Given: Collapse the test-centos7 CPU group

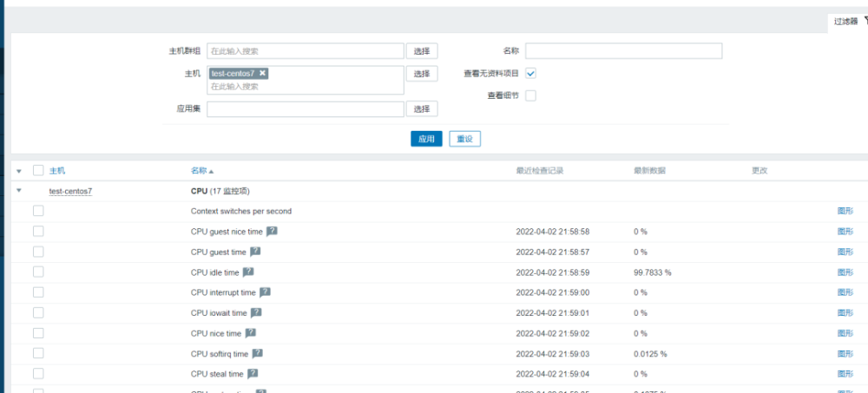Looking at the screenshot, I should click(19, 191).
